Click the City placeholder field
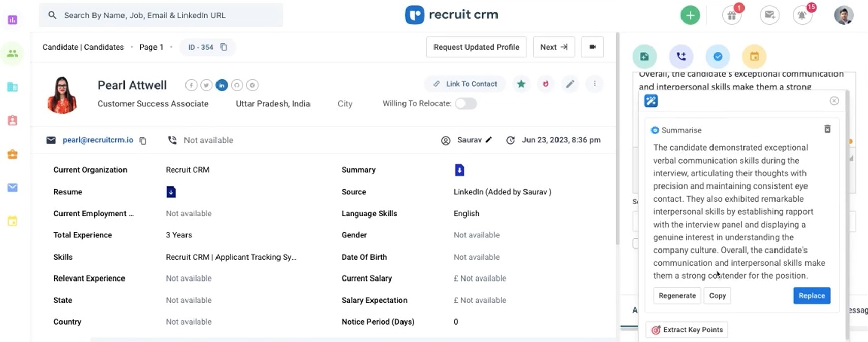The image size is (868, 342). 345,104
